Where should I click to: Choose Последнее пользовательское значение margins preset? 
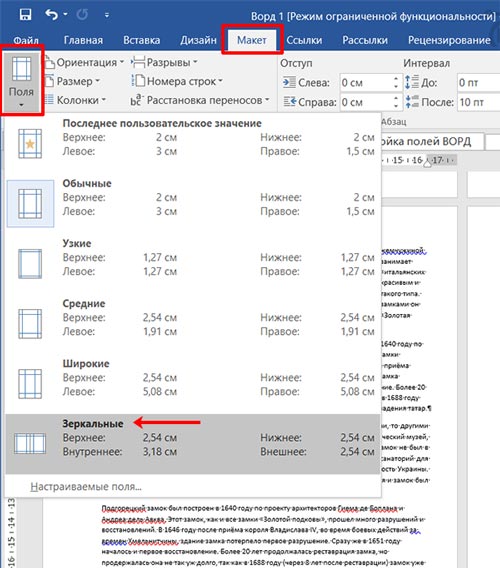pos(193,143)
